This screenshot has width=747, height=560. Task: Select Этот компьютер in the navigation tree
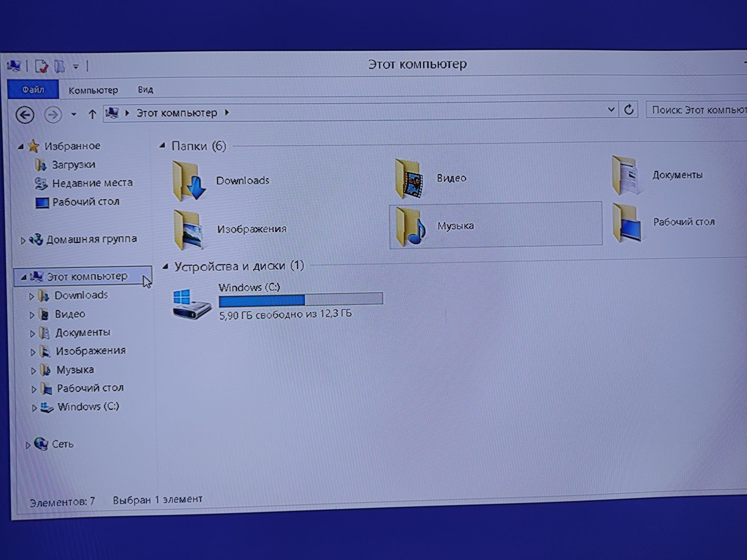[87, 276]
